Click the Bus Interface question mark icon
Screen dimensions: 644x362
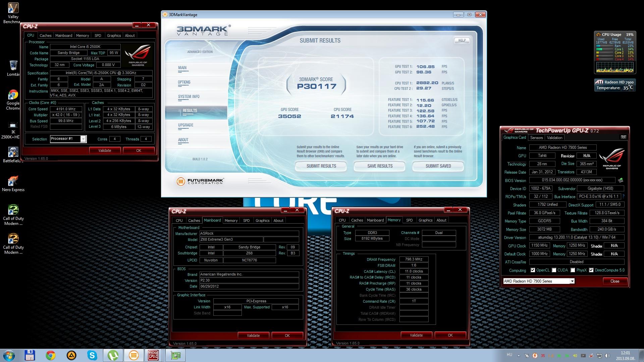[x=624, y=197]
